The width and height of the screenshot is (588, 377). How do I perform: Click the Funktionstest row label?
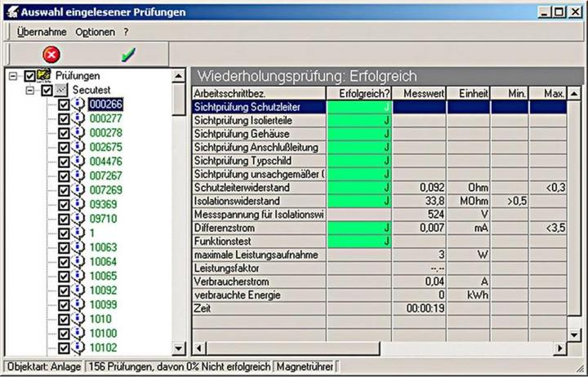[x=222, y=242]
